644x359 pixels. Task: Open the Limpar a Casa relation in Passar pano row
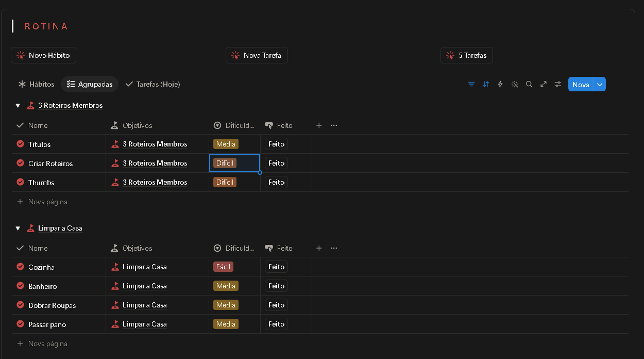pos(139,324)
